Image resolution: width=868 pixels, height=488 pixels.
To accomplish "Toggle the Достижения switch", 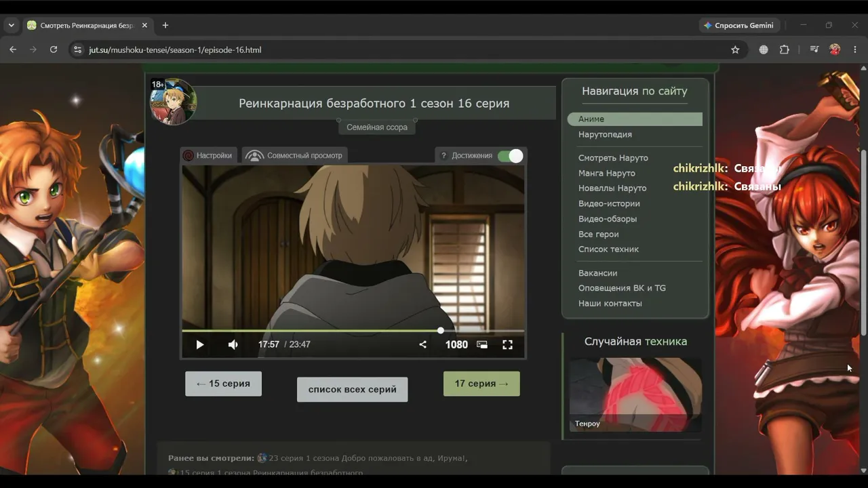I will tap(511, 156).
